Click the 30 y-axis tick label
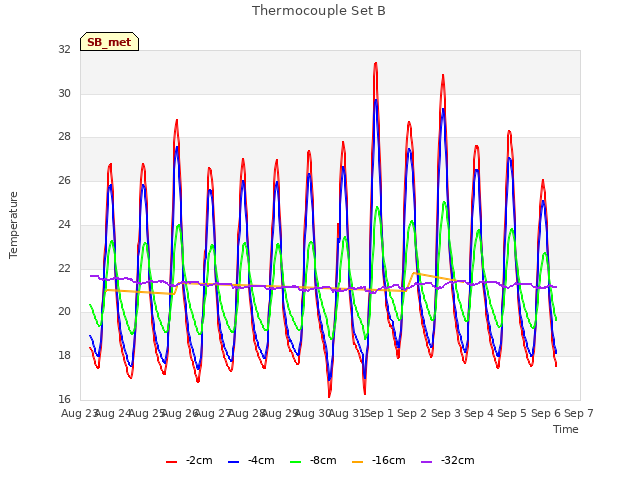 click(64, 93)
